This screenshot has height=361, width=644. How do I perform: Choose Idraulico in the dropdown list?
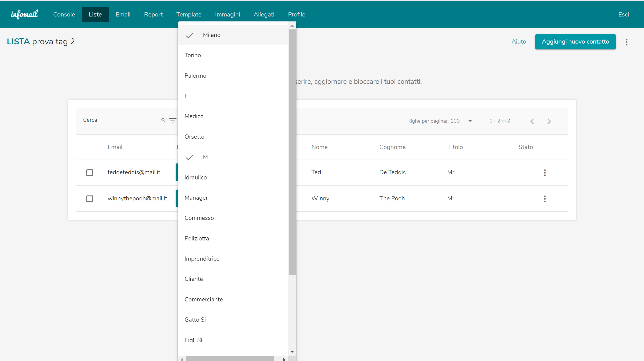coord(196,177)
